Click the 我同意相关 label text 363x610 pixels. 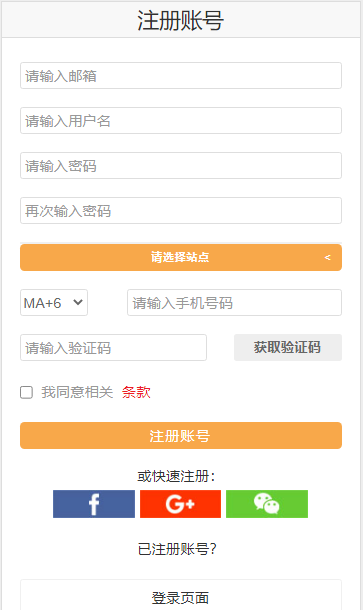point(77,392)
